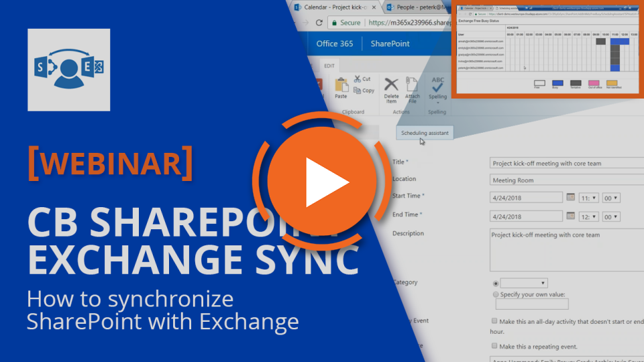Screen dimensions: 644x362
Task: Open the EDIT ribbon tab
Action: [329, 66]
